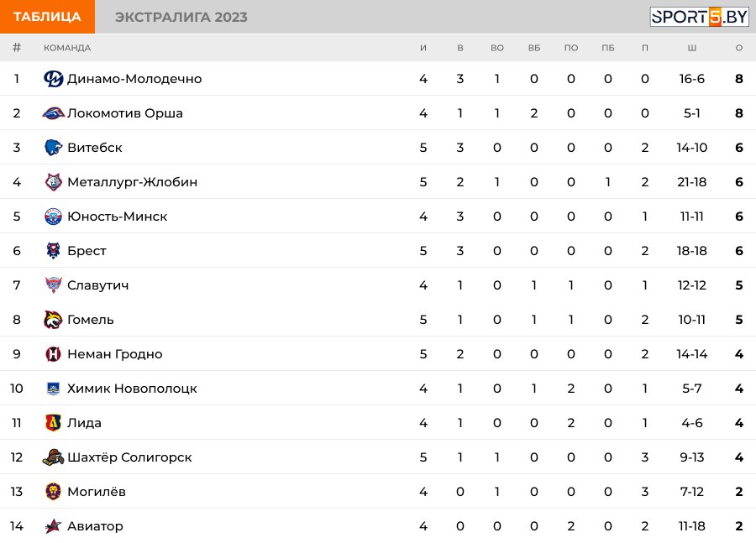Click the Неман Гродно team logo
This screenshot has height=543, width=756.
pyautogui.click(x=53, y=354)
